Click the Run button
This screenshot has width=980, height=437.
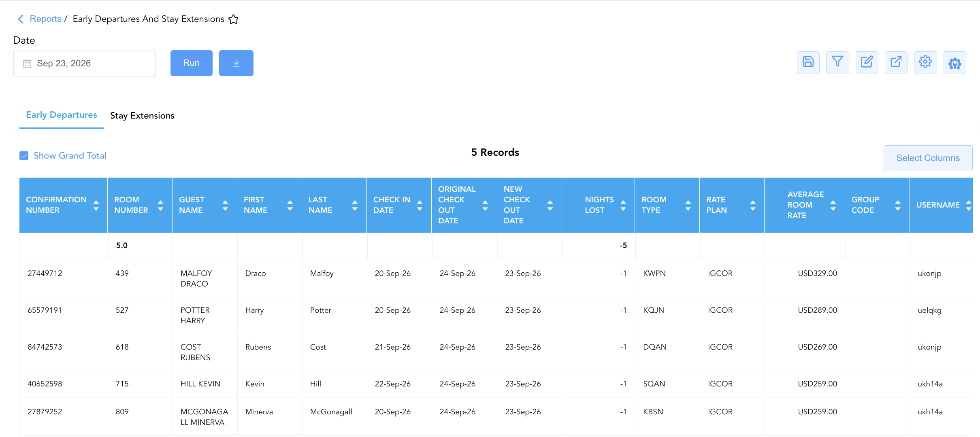point(192,63)
